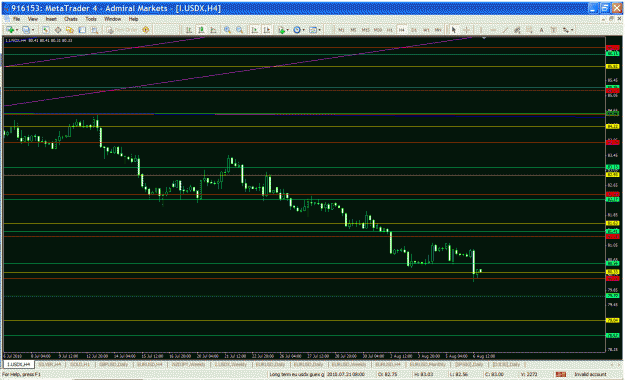
Task: Toggle chart auto scroll icon
Action: pos(254,30)
